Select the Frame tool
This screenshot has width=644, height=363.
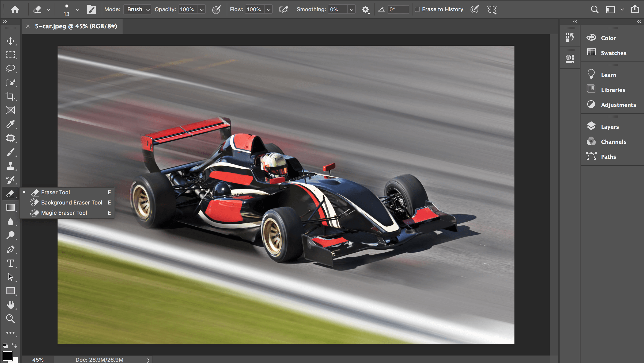[10, 110]
